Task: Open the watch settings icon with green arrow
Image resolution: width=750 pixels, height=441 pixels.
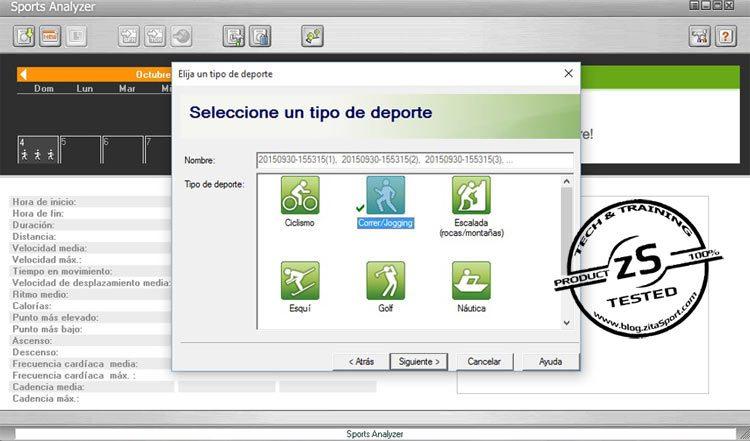Action: tap(233, 36)
